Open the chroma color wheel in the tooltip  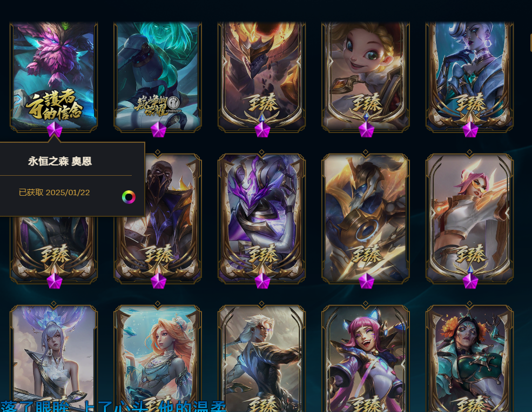click(x=129, y=197)
